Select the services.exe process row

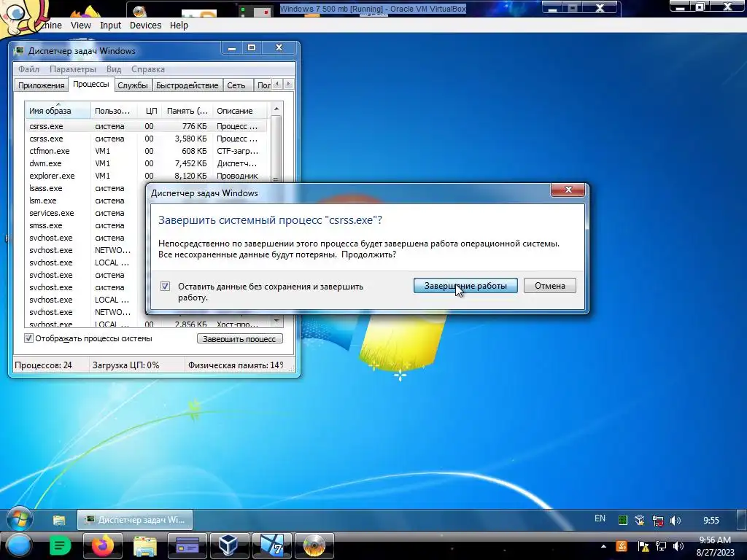(86, 213)
